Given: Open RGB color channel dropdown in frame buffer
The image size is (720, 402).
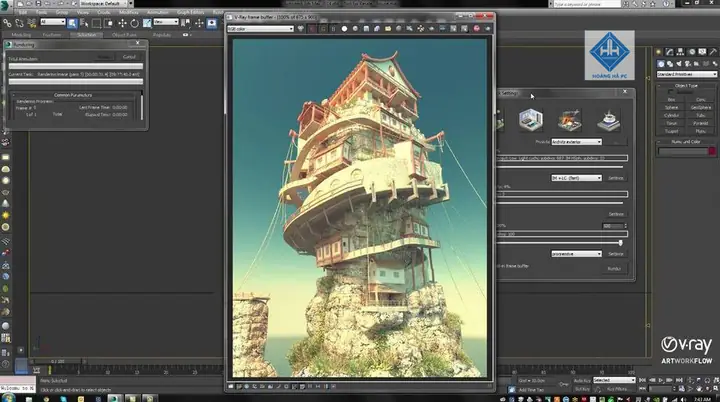Looking at the screenshot, I should (260, 28).
